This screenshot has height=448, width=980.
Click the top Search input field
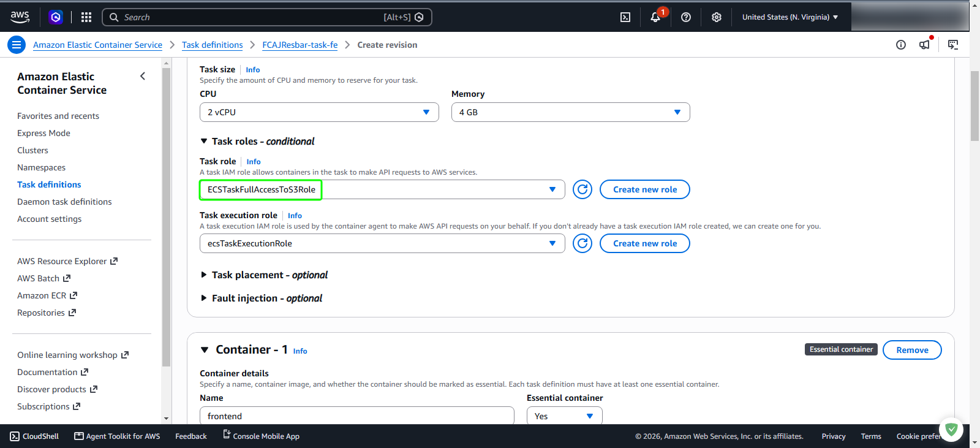click(x=267, y=17)
